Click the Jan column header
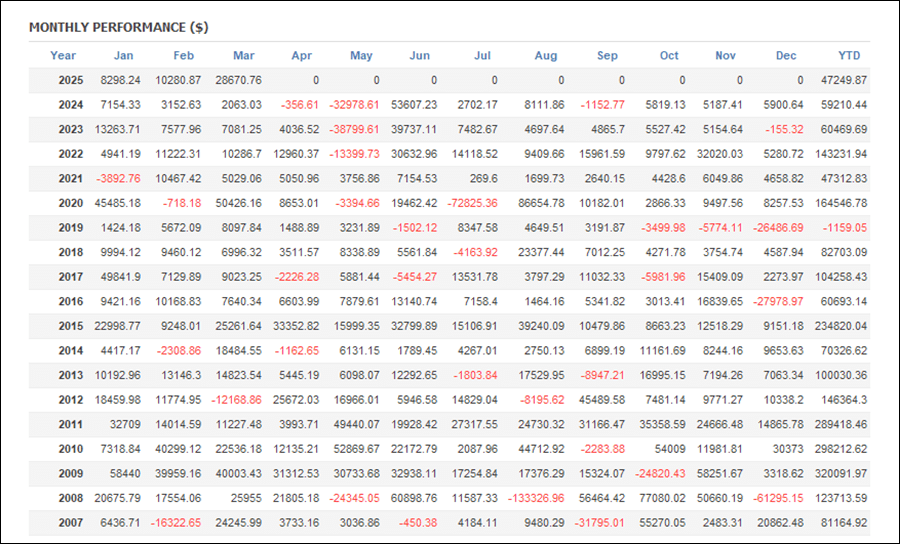Image resolution: width=900 pixels, height=544 pixels. pos(123,56)
